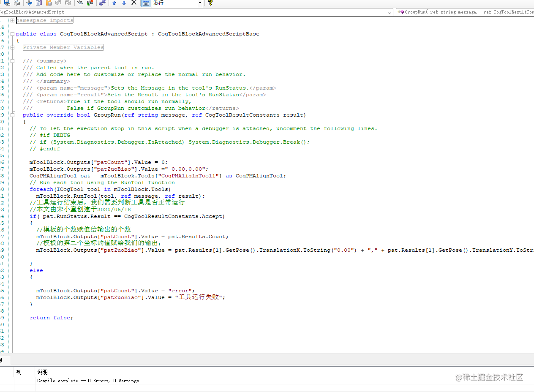The height and width of the screenshot is (392, 534).
Task: Click the X delete icon in the toolbar
Action: (134, 3)
